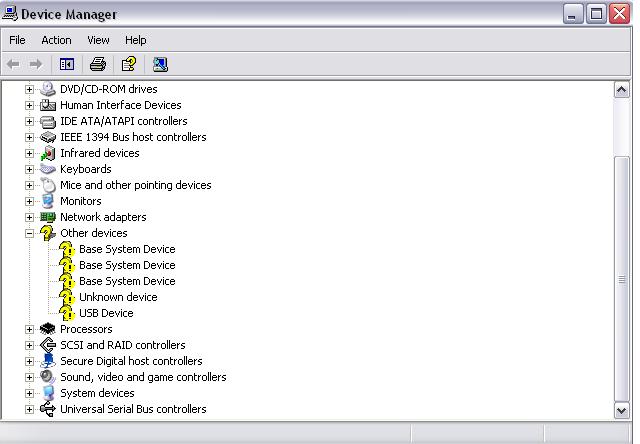Expand the Infrared devices node

29,153
